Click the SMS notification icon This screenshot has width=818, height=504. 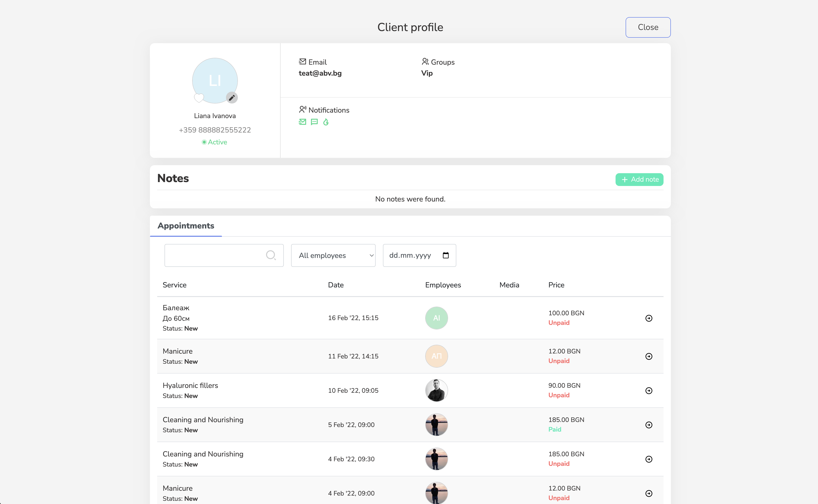[314, 122]
